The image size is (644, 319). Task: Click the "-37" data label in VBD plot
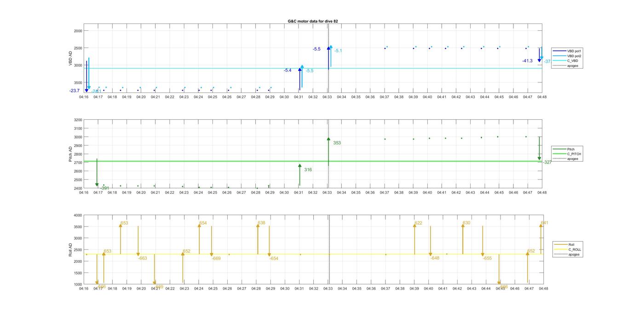(x=547, y=62)
